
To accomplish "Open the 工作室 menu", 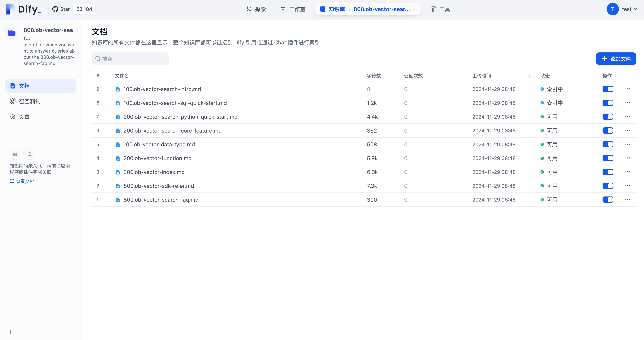I will [293, 9].
